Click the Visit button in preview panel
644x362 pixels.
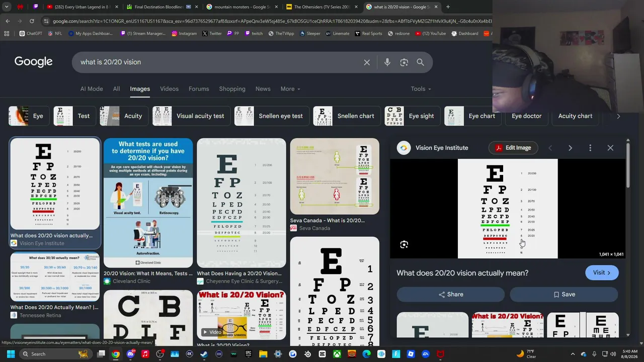602,273
